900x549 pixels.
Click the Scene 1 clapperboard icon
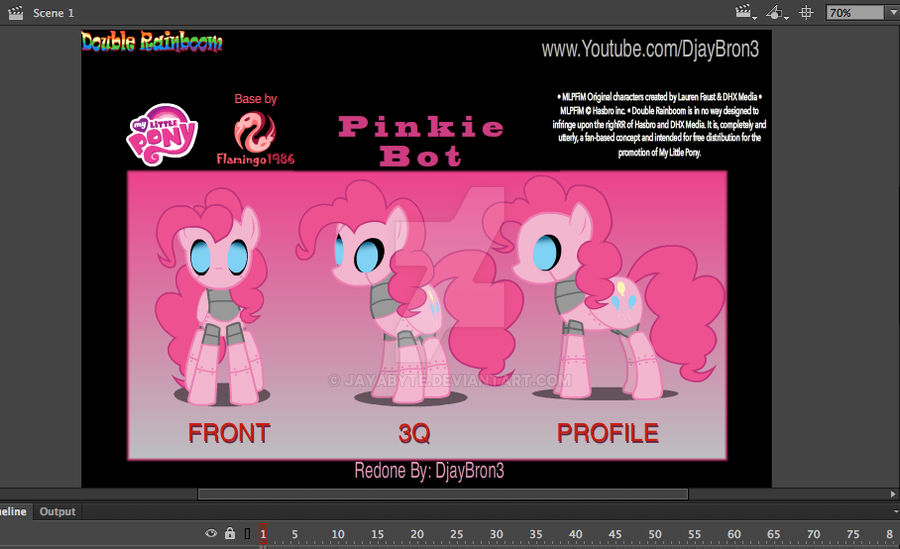click(x=15, y=13)
